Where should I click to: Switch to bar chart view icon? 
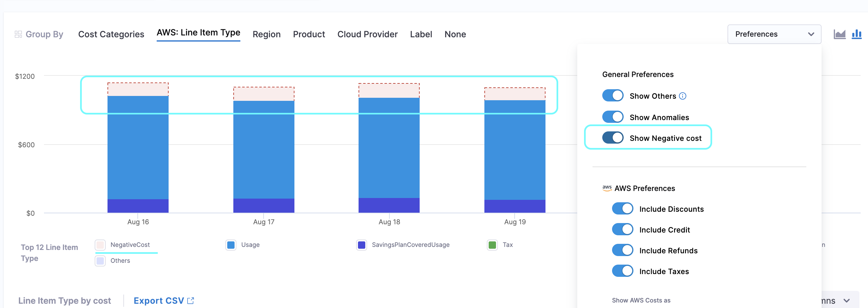click(856, 34)
